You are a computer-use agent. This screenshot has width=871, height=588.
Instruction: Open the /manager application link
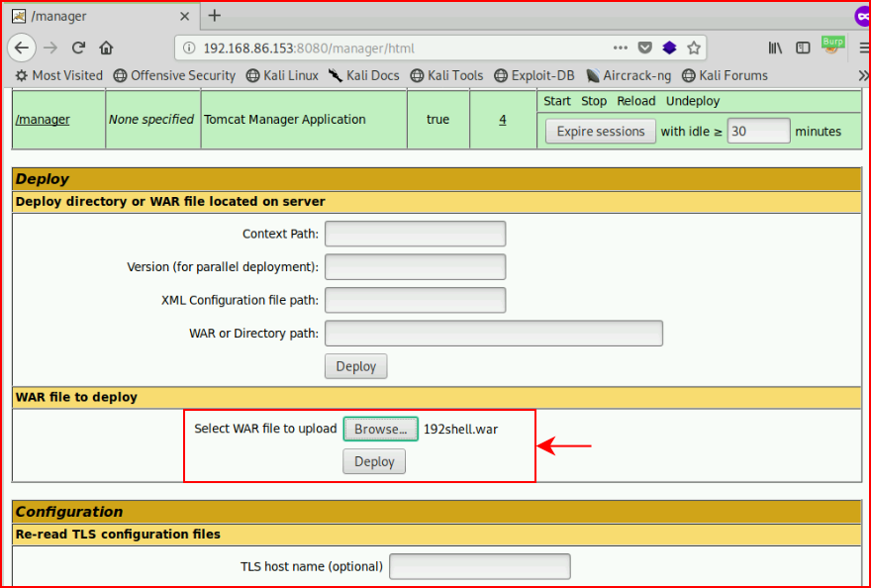coord(43,120)
